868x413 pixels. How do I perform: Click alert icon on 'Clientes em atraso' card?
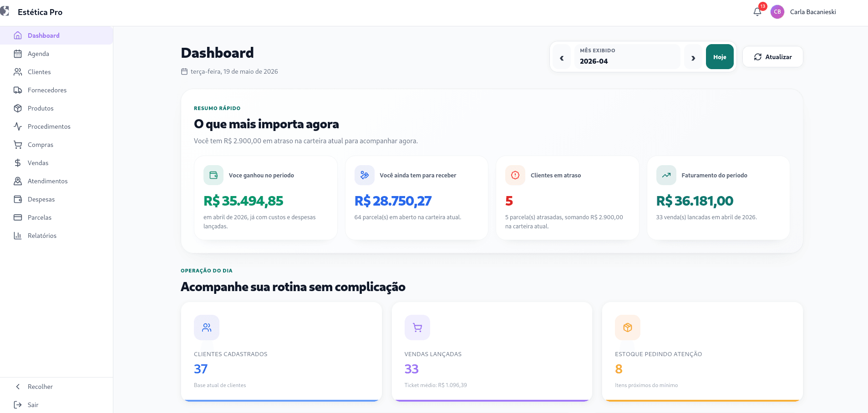coord(515,175)
